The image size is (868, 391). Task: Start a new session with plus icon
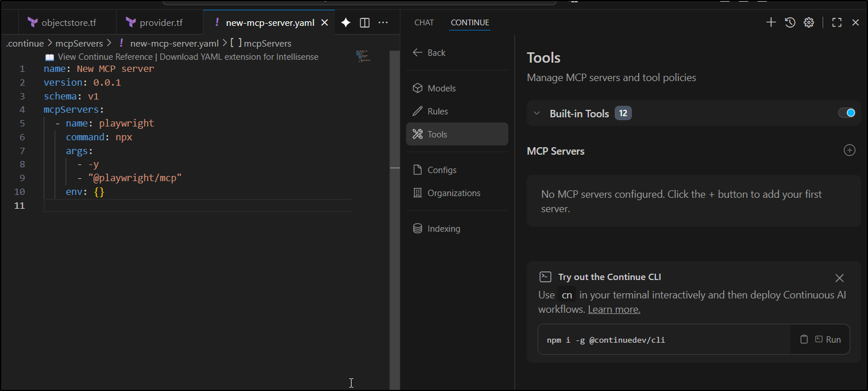[x=771, y=22]
